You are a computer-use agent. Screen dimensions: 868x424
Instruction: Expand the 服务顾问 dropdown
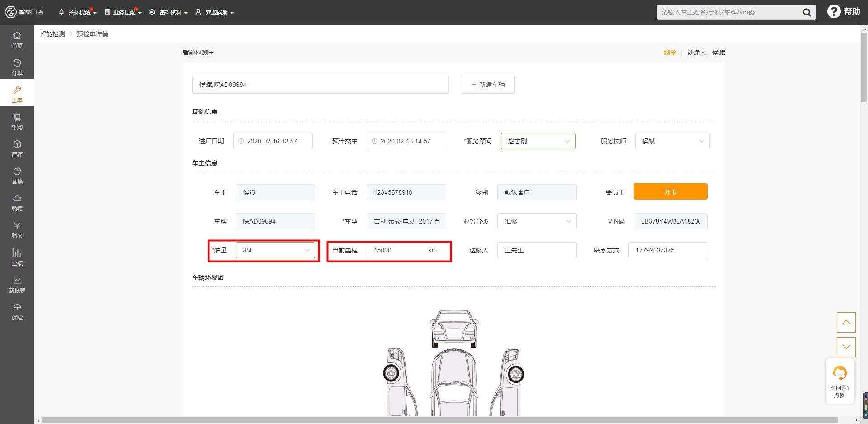point(538,141)
